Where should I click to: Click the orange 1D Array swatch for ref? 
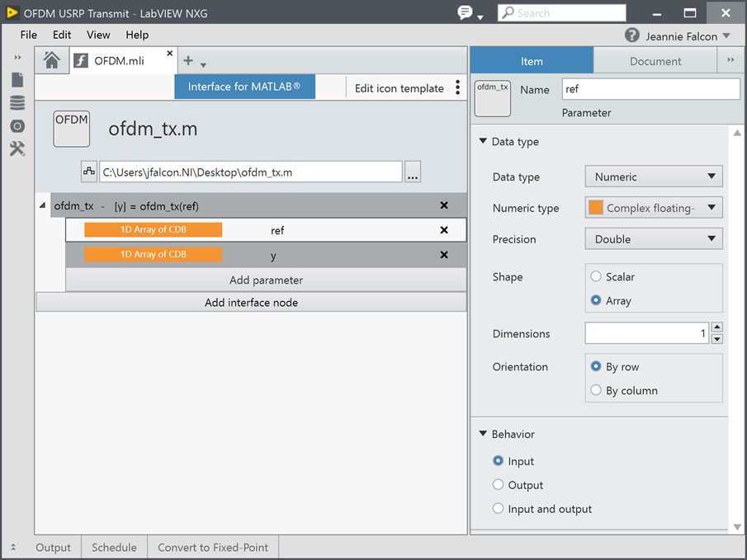(153, 230)
